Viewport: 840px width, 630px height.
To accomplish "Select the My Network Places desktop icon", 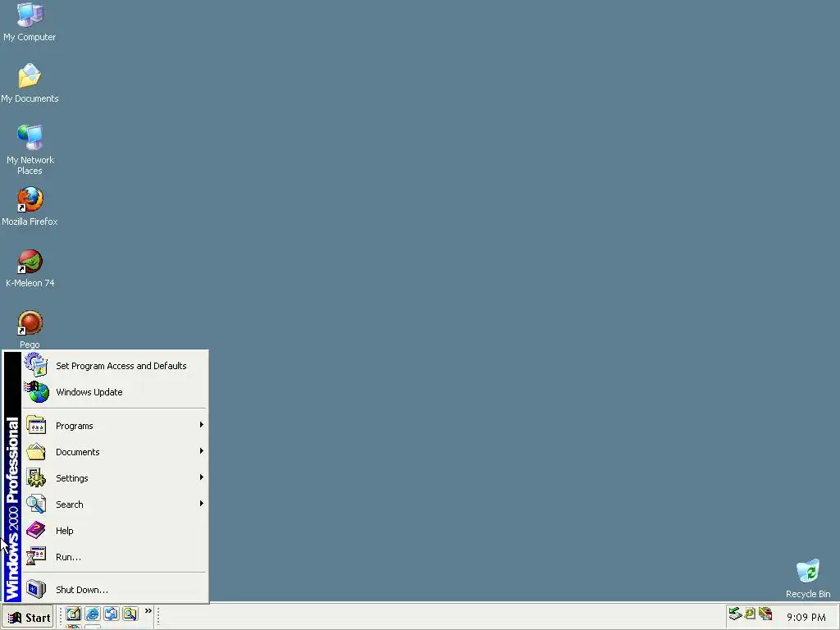I will click(30, 150).
